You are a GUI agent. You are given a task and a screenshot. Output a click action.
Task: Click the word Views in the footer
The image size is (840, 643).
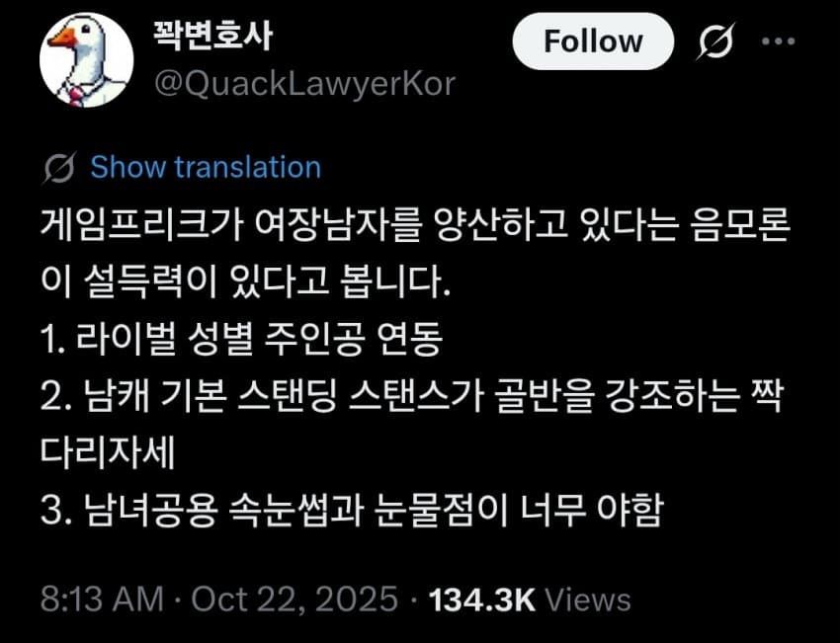coord(588,600)
